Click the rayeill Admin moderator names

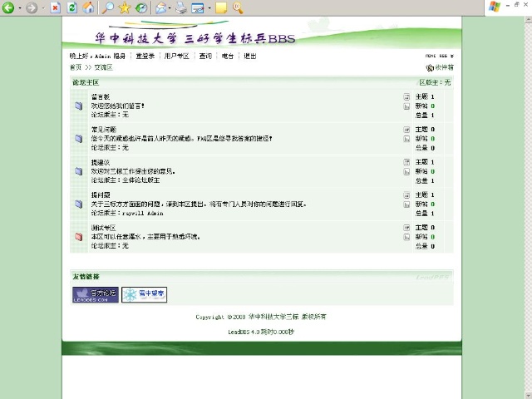143,213
